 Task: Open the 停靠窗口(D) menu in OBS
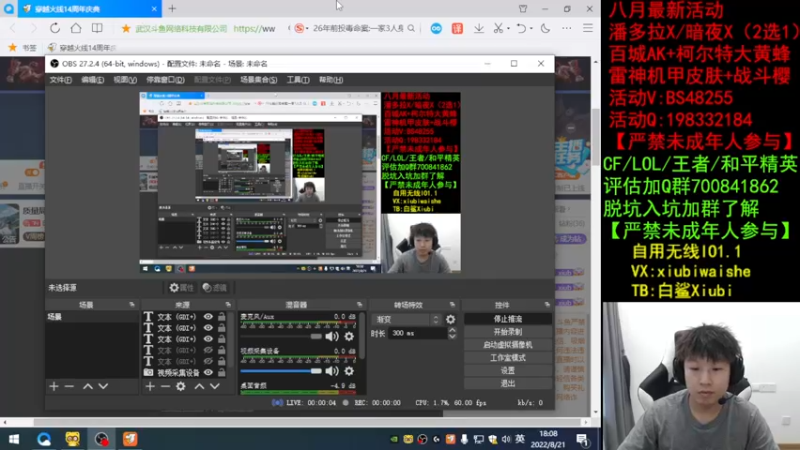[165, 80]
